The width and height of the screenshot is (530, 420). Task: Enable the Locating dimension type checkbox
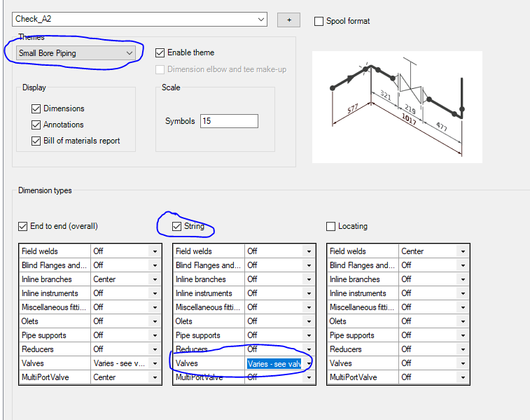click(x=331, y=226)
